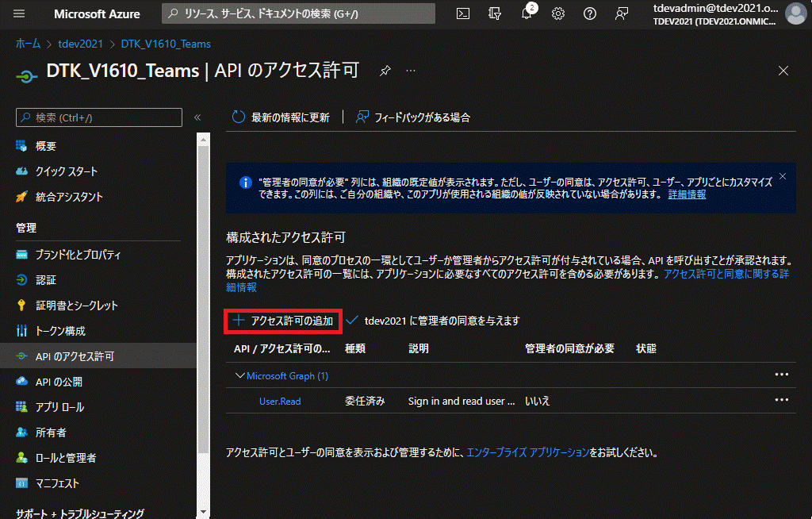Open the ellipsis menu for User.Read row
This screenshot has height=519, width=812.
pyautogui.click(x=781, y=400)
